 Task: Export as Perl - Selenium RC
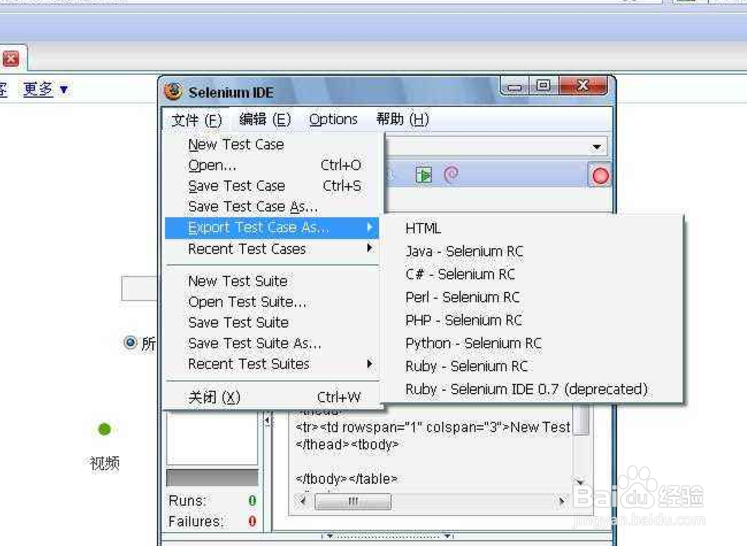pyautogui.click(x=534, y=297)
